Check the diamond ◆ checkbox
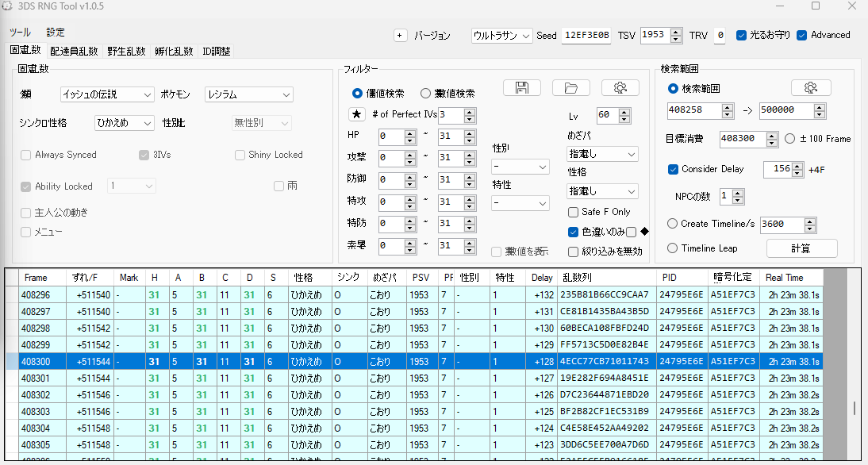868x465 pixels. [x=631, y=232]
